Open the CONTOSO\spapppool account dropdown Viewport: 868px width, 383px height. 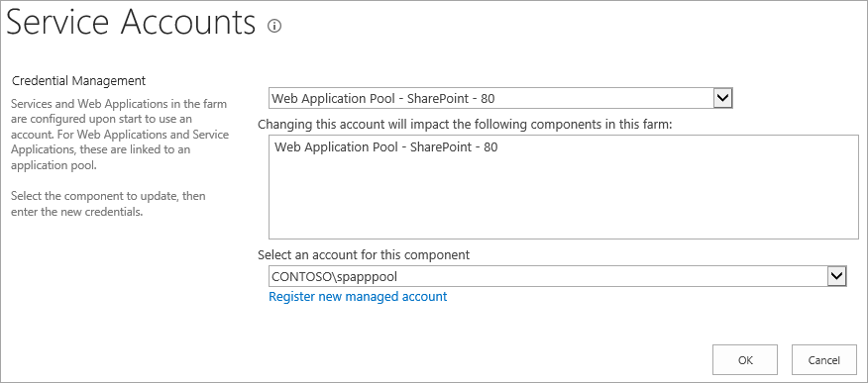[x=558, y=276]
